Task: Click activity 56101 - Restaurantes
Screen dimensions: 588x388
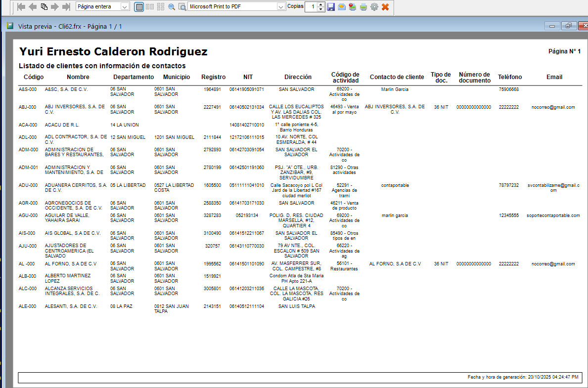Action: tap(344, 266)
